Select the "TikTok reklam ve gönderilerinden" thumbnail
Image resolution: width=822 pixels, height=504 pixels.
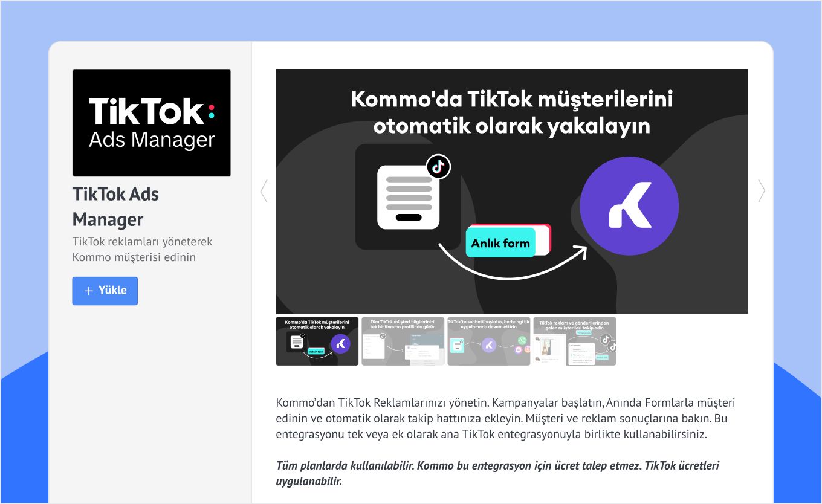tap(574, 341)
